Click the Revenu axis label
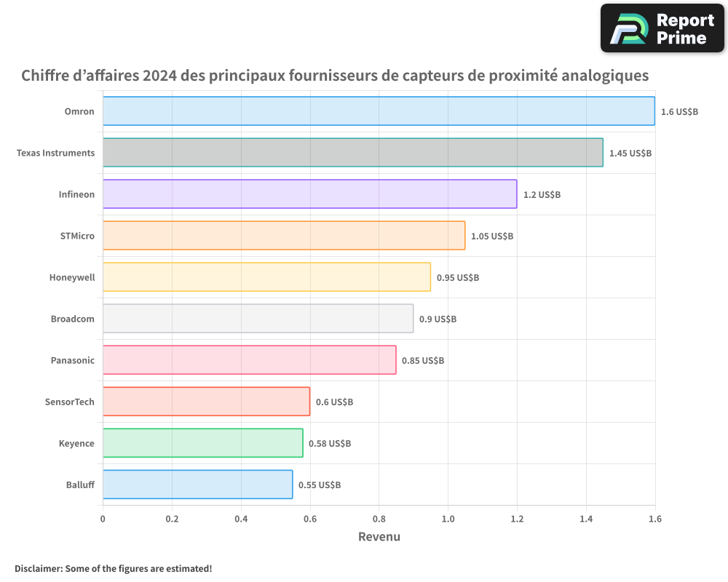This screenshot has height=582, width=728. [379, 537]
